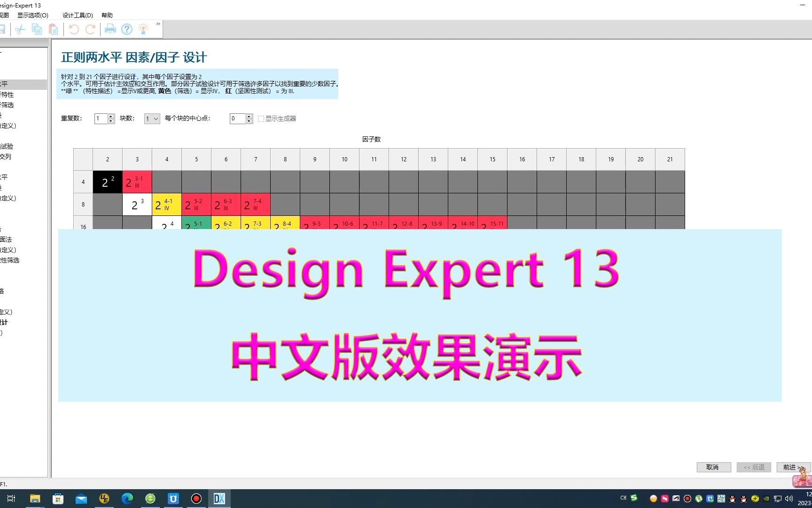Open Microsoft Edge from taskbar

127,499
